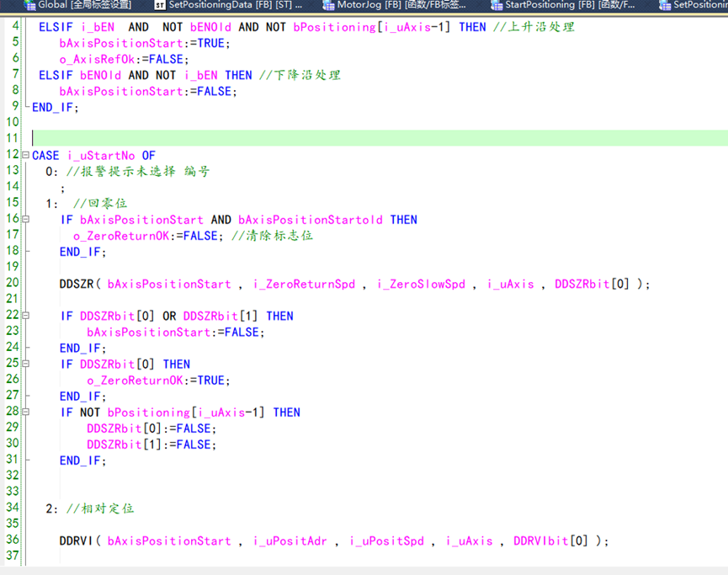
Task: Collapse the IF block at line 16
Action: (26, 220)
